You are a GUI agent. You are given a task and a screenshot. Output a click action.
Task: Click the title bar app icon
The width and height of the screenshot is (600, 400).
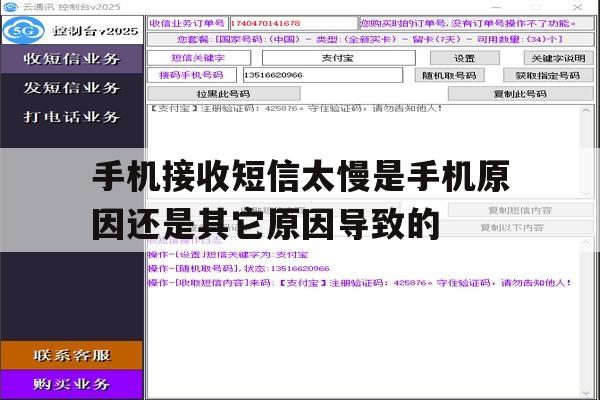10,7
